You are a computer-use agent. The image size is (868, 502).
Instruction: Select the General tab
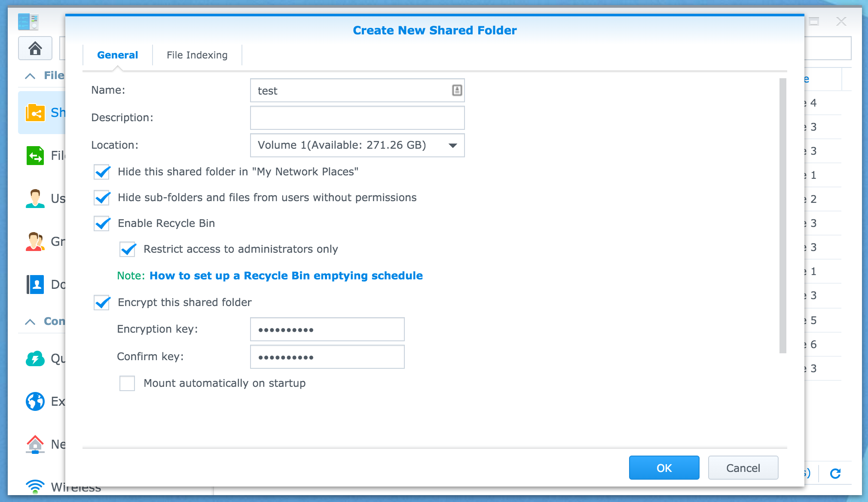(117, 55)
